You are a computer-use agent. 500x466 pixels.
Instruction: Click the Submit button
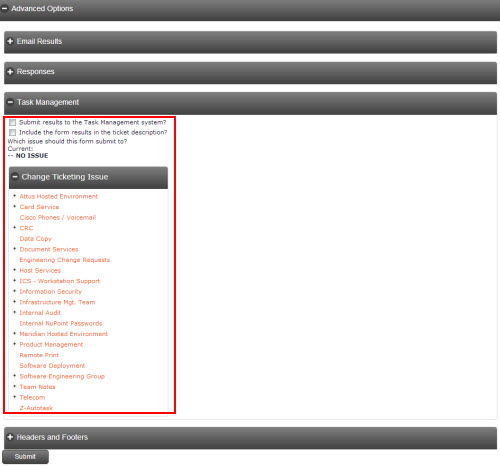pyautogui.click(x=25, y=456)
